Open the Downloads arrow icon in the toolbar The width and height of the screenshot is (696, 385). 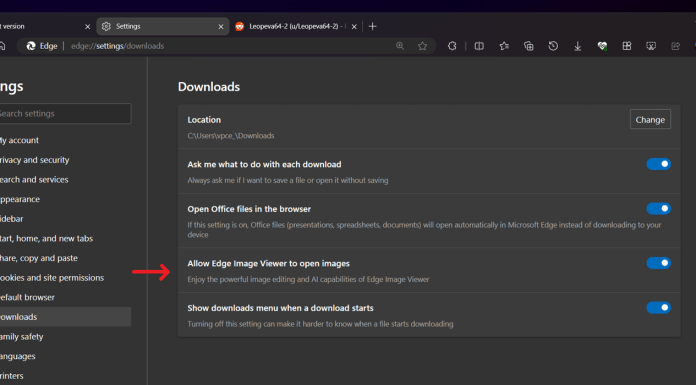click(x=577, y=46)
